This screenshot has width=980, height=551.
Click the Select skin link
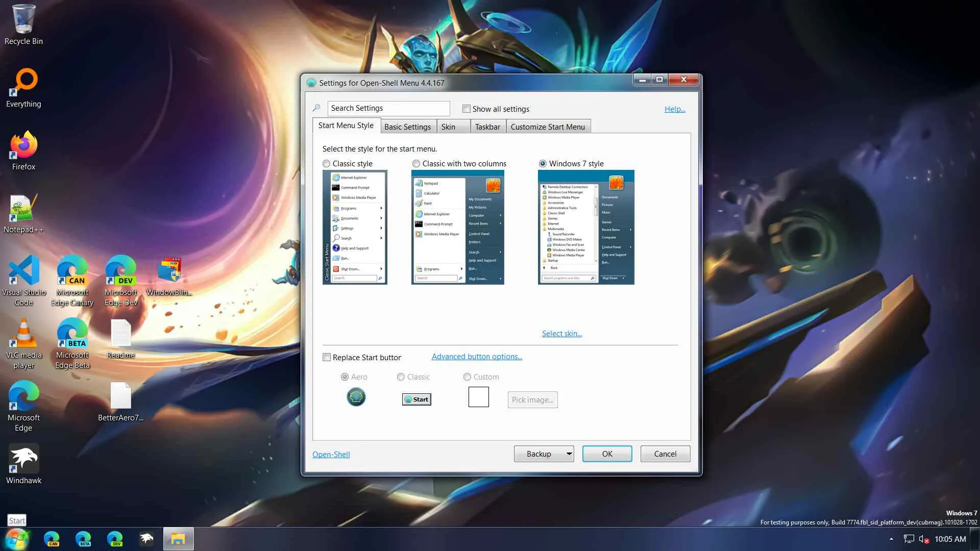561,334
